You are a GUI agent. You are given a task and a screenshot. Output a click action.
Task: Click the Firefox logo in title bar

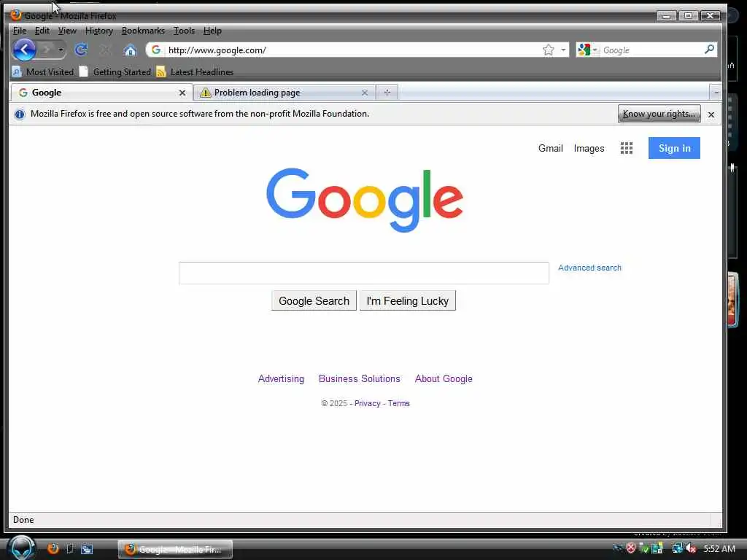pos(16,15)
